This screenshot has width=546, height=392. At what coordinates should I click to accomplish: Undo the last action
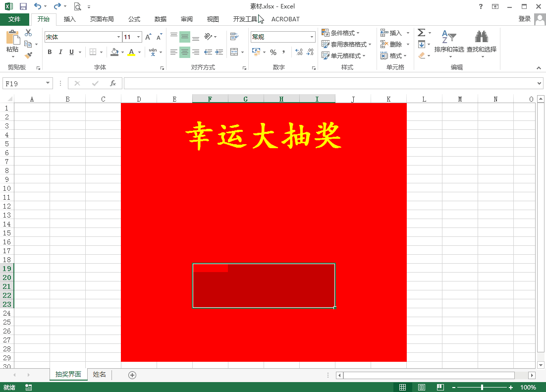pos(37,6)
